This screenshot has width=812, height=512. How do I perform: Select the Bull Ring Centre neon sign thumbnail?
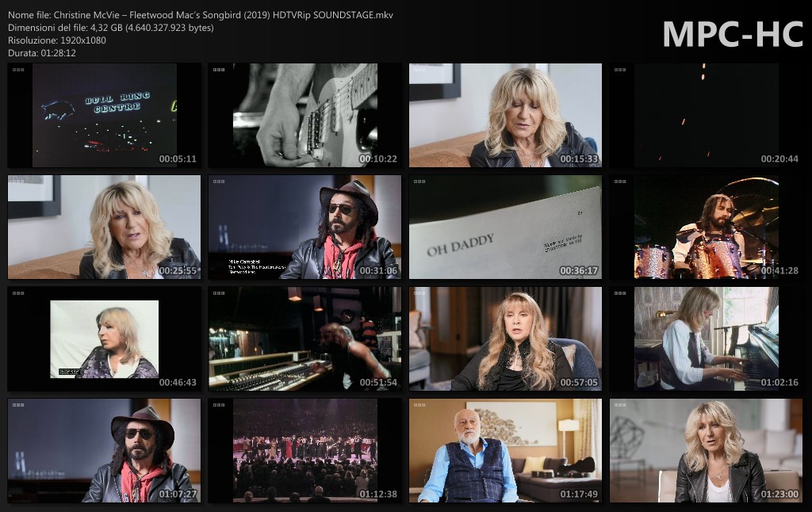coord(104,115)
